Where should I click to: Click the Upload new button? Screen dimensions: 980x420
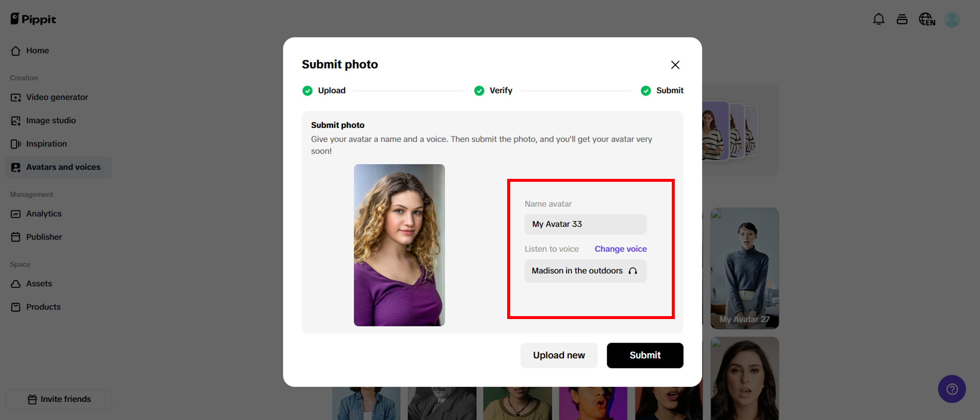click(x=559, y=355)
